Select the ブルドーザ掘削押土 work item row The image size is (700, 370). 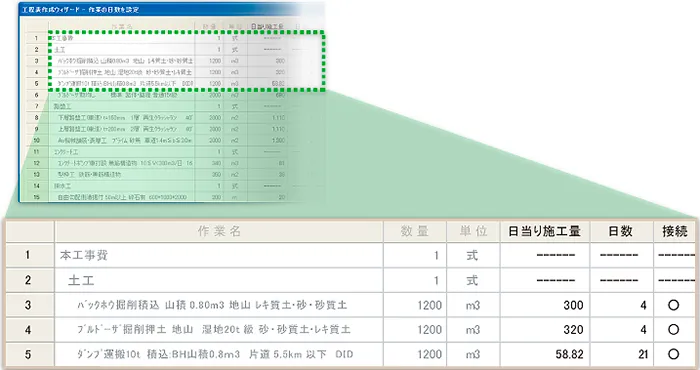point(350,330)
